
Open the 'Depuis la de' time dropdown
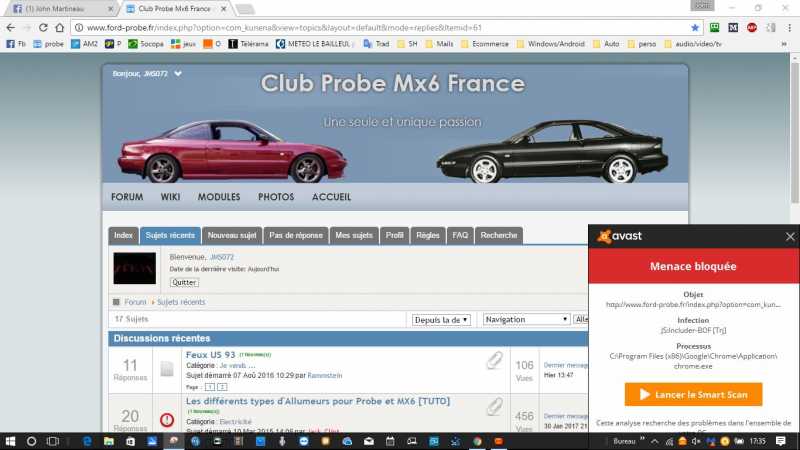pos(441,320)
